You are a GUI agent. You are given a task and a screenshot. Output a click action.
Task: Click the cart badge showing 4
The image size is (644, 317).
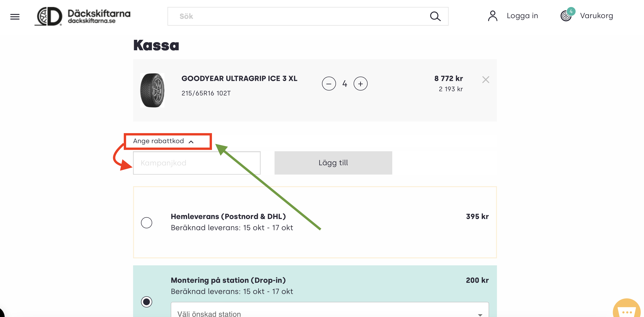[x=571, y=11]
